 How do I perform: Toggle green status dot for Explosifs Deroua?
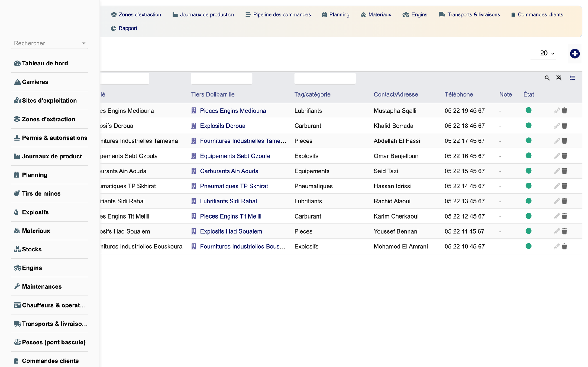click(x=528, y=126)
